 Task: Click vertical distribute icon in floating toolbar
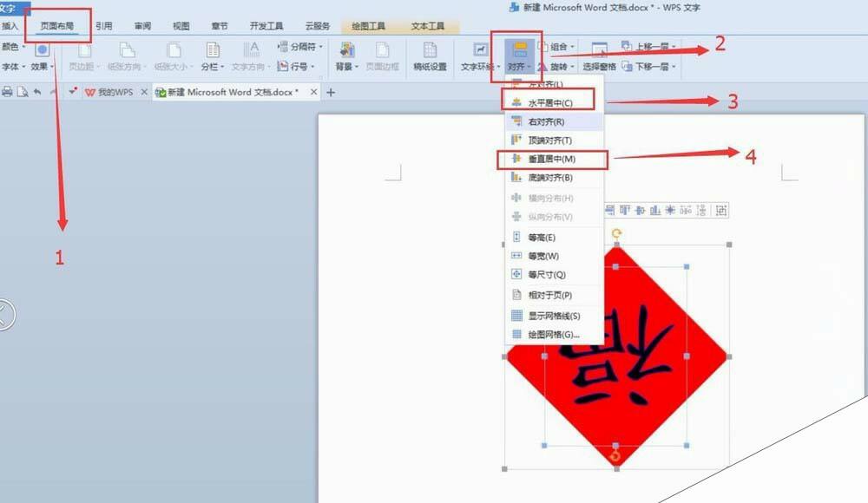point(701,210)
